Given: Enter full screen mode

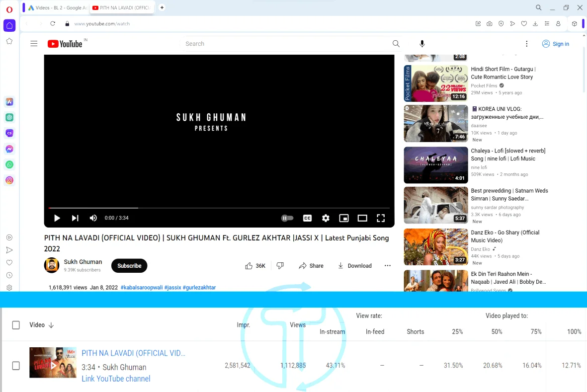Looking at the screenshot, I should click(x=381, y=218).
